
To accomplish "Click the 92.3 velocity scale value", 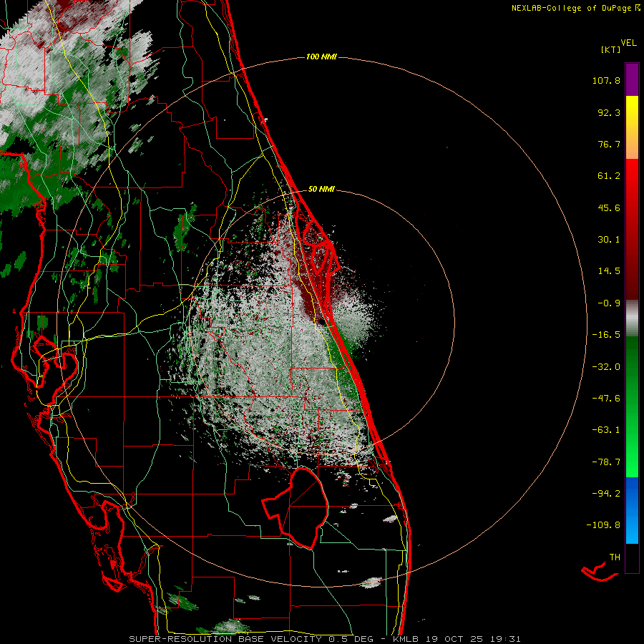I will click(609, 112).
